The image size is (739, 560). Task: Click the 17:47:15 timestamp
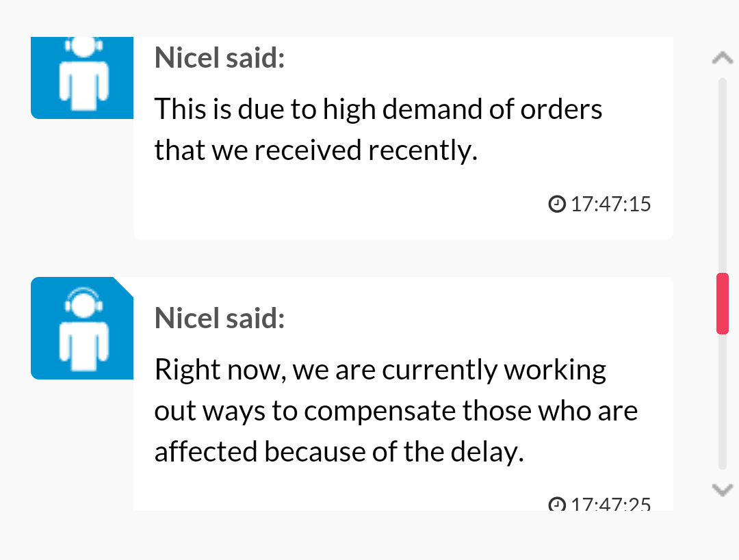(610, 204)
